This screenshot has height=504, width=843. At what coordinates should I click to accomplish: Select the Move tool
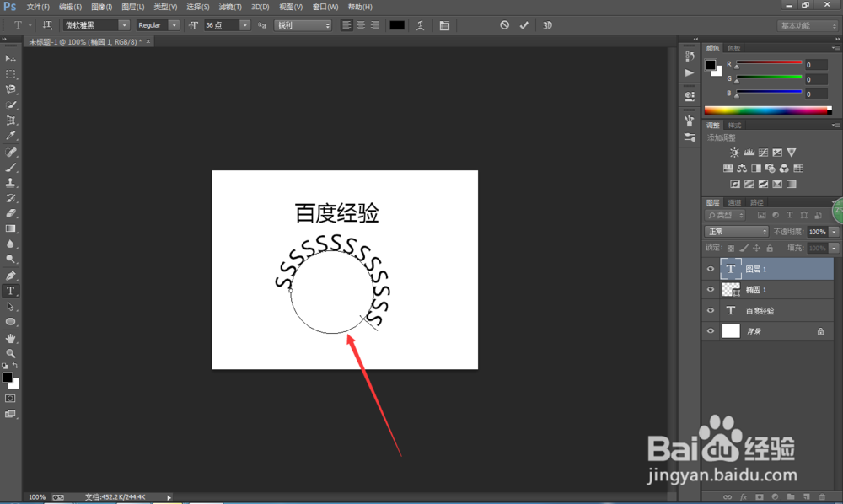[x=10, y=58]
